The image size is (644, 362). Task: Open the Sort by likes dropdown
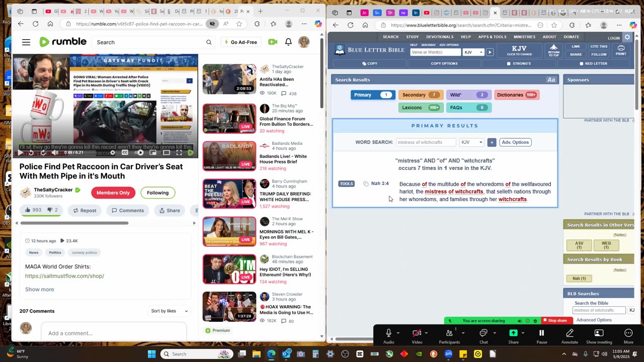(x=170, y=311)
